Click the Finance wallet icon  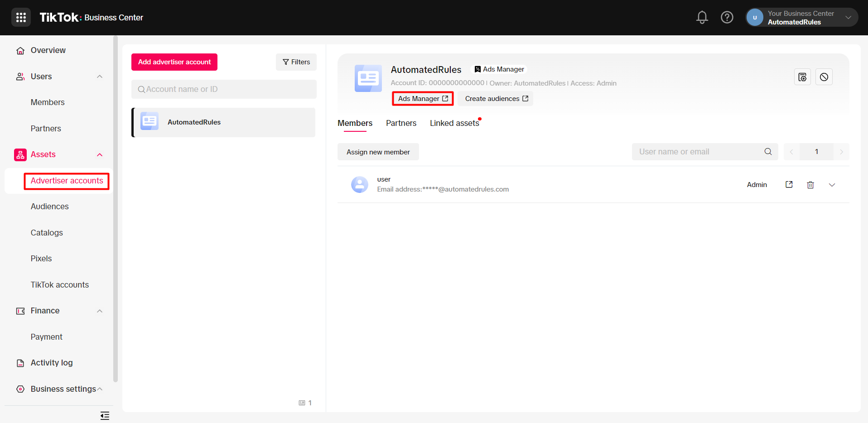(20, 311)
